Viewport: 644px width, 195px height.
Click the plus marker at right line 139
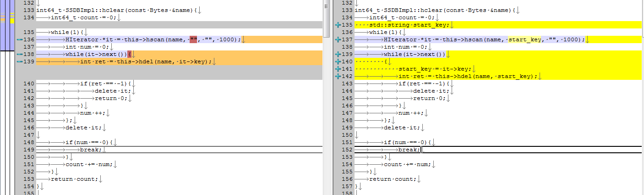click(338, 54)
